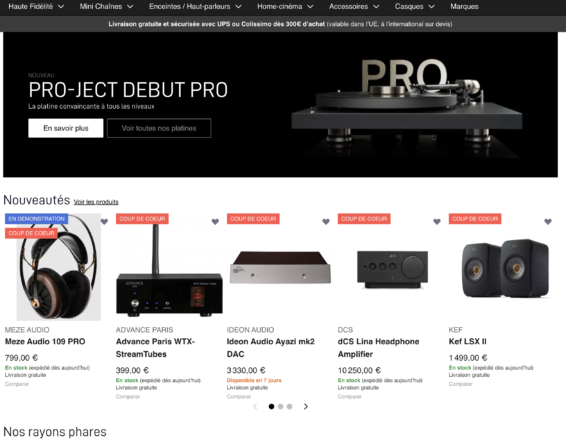The width and height of the screenshot is (566, 440).
Task: Click the En savoir plus button
Action: 66,128
